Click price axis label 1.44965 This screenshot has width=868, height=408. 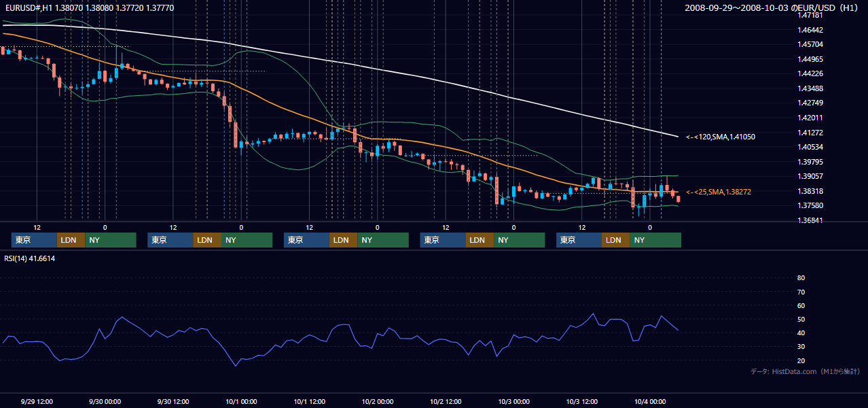(x=810, y=59)
